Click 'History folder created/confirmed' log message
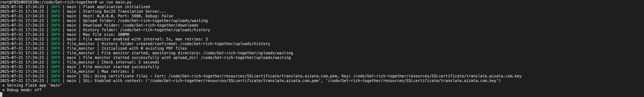Viewport: 644px width, 97px height. tap(186, 44)
